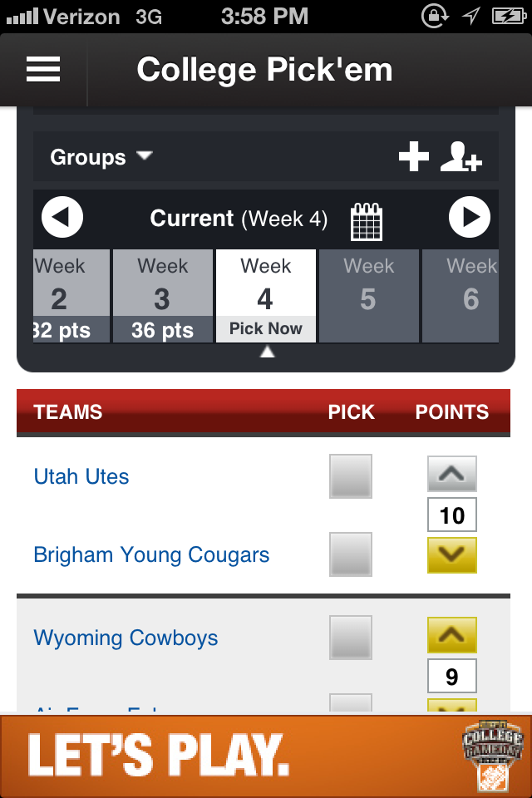Go to next week arrow
The width and height of the screenshot is (532, 798).
click(470, 219)
